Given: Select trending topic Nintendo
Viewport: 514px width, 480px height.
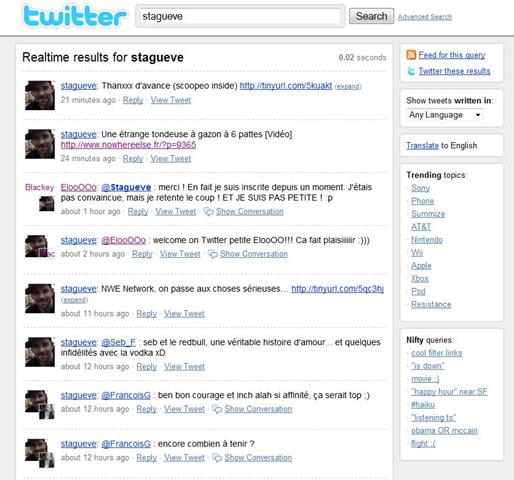Looking at the screenshot, I should coord(427,240).
